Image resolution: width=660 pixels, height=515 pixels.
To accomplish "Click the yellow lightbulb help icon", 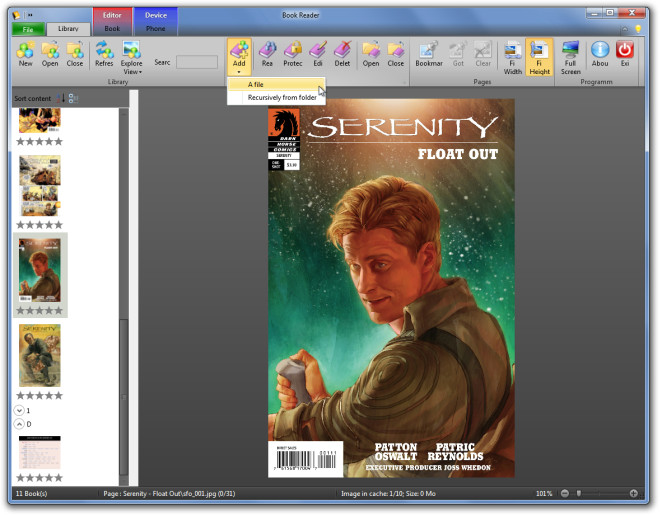I will point(638,29).
